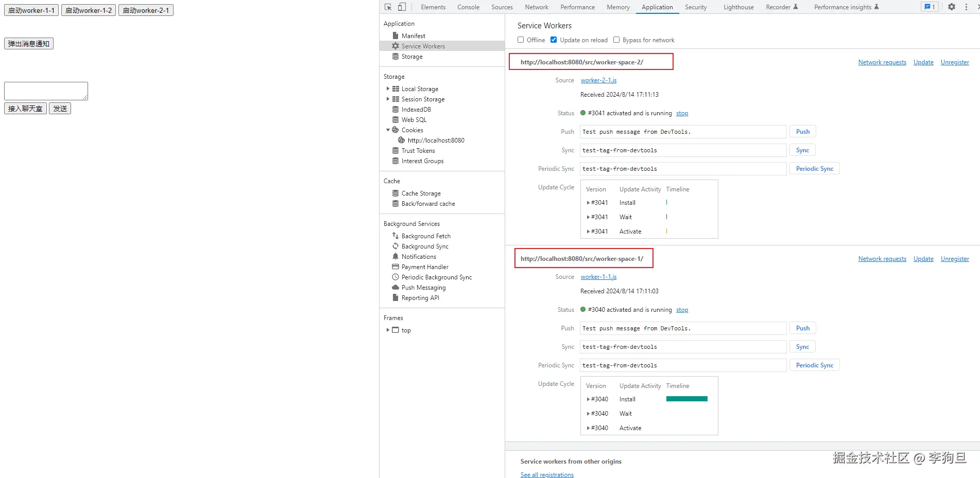Click the Notifications bell icon
The height and width of the screenshot is (478, 980).
(396, 256)
